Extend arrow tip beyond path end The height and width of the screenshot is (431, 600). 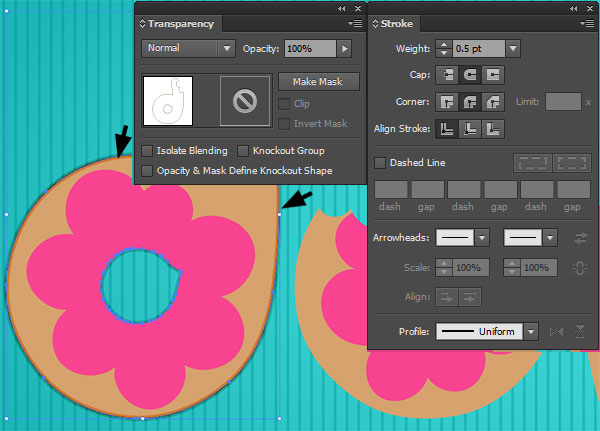click(x=447, y=297)
